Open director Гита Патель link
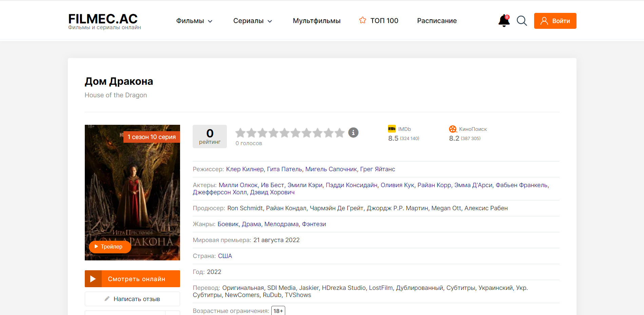 285,169
